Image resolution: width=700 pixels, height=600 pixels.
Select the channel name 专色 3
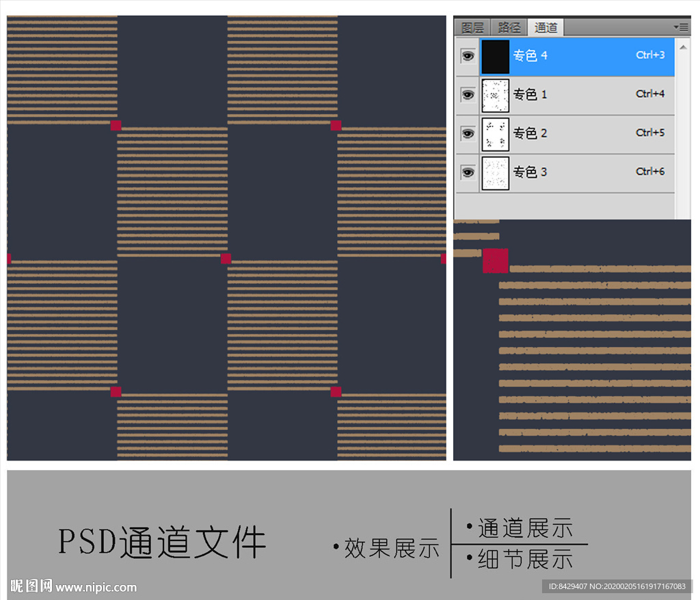[x=530, y=172]
